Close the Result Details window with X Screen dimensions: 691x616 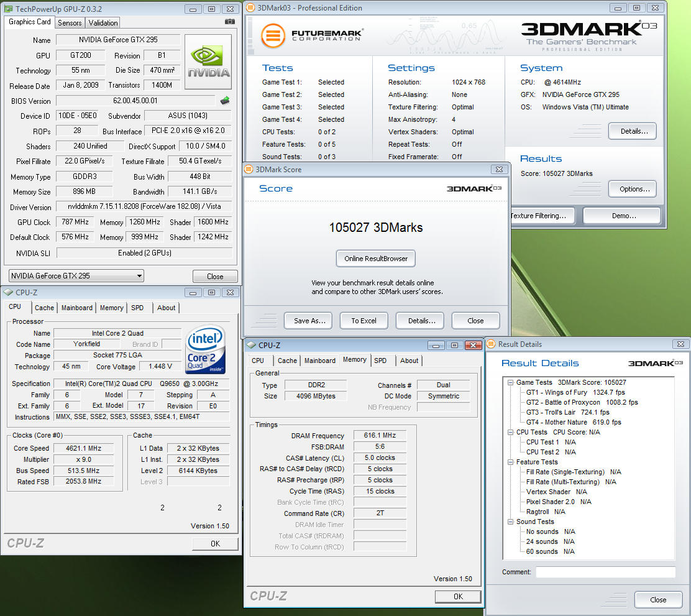coord(680,344)
